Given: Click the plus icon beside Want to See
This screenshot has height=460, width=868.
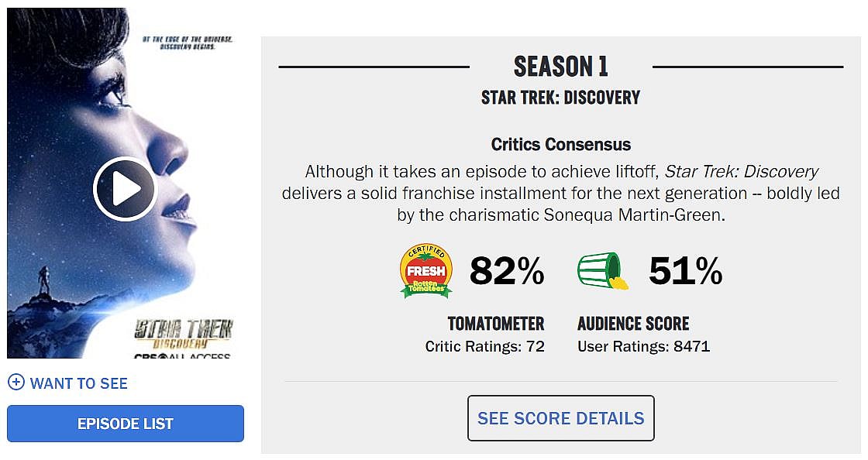Looking at the screenshot, I should (x=15, y=383).
